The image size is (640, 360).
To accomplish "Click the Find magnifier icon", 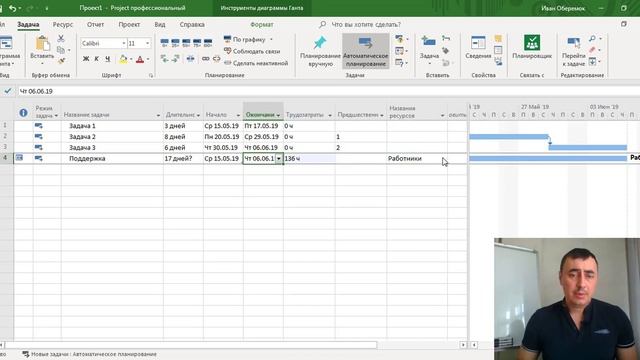I will (592, 39).
